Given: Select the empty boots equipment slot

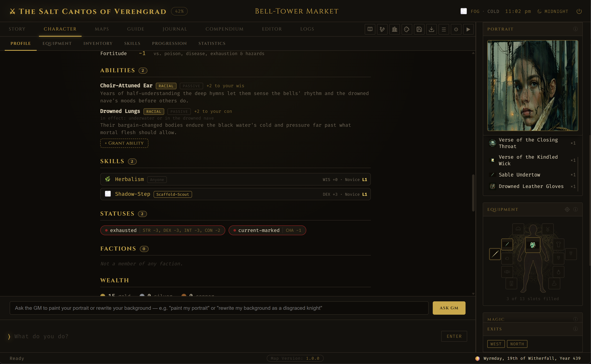Looking at the screenshot, I should (x=554, y=283).
